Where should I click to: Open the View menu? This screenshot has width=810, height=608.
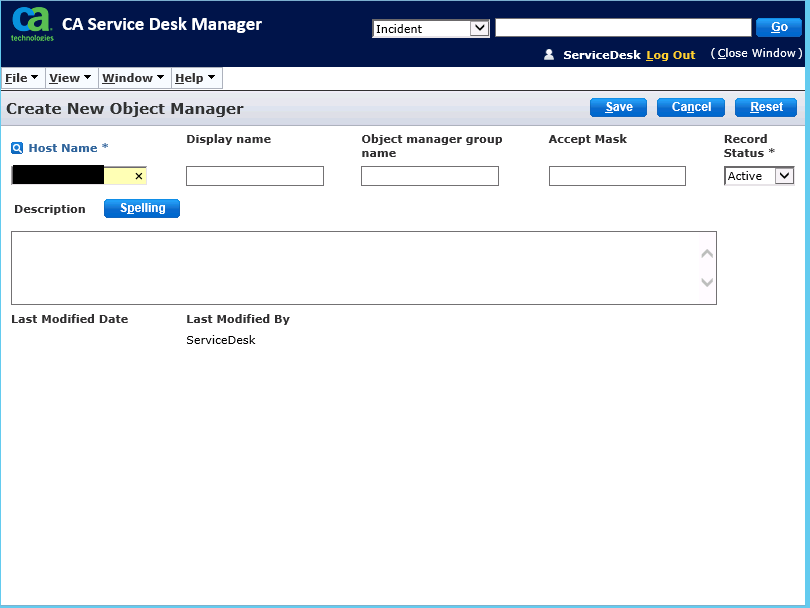pyautogui.click(x=70, y=78)
